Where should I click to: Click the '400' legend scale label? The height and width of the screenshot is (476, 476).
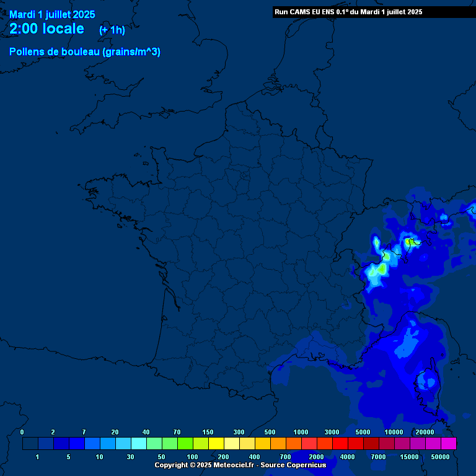coord(254,457)
